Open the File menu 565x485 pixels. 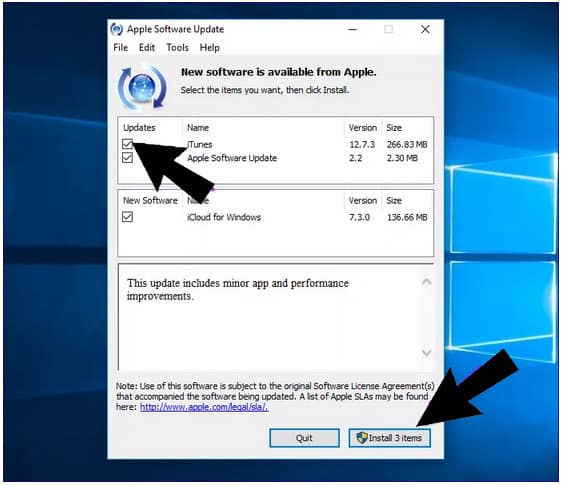[x=121, y=48]
